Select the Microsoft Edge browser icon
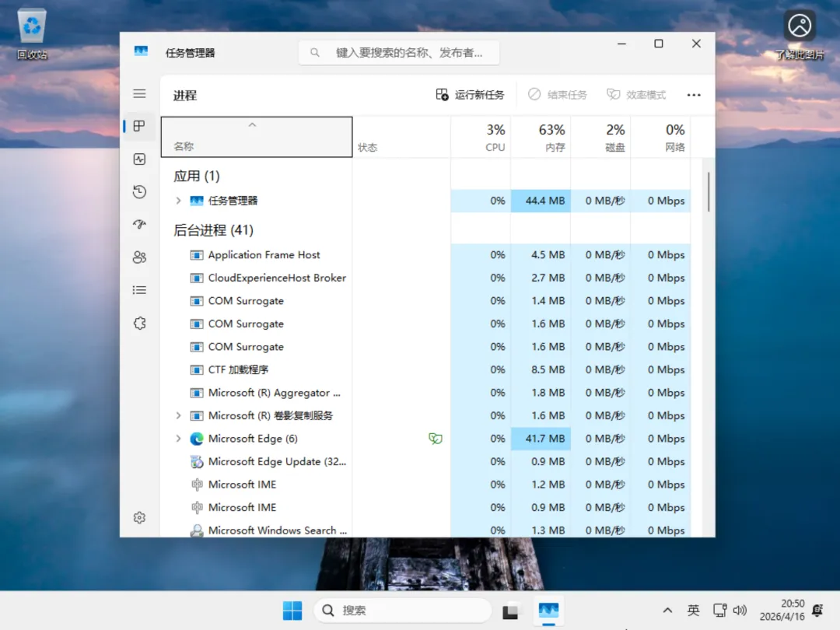Screen dimensions: 840x630 pos(197,439)
